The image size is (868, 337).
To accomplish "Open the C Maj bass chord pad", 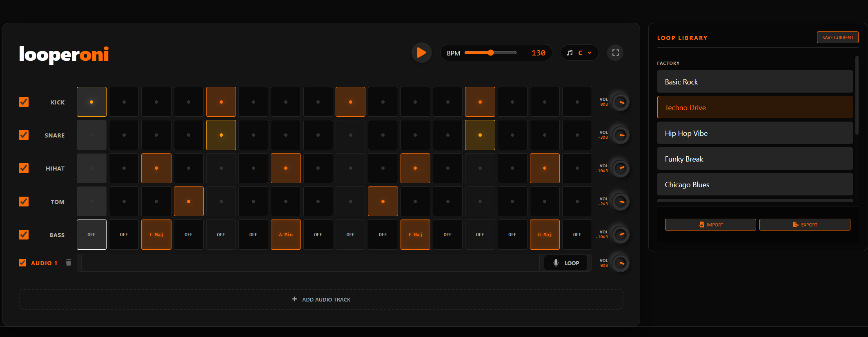I will click(156, 235).
